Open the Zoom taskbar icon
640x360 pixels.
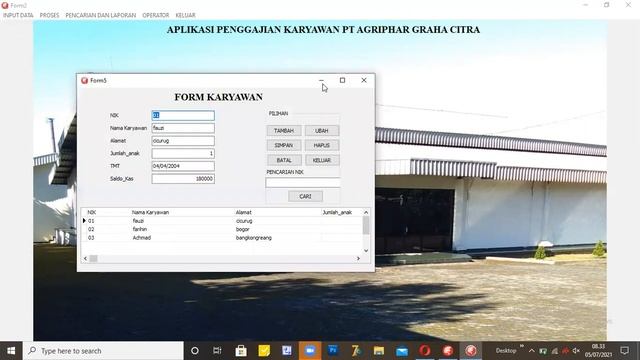pos(310,351)
